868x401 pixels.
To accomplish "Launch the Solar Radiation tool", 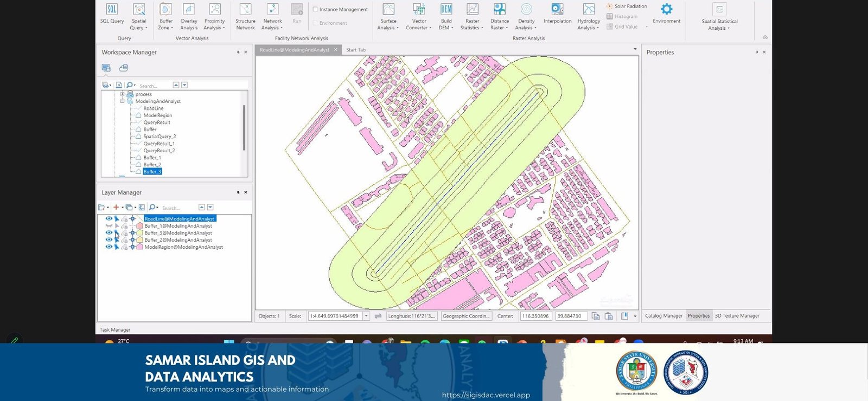I will coord(627,6).
